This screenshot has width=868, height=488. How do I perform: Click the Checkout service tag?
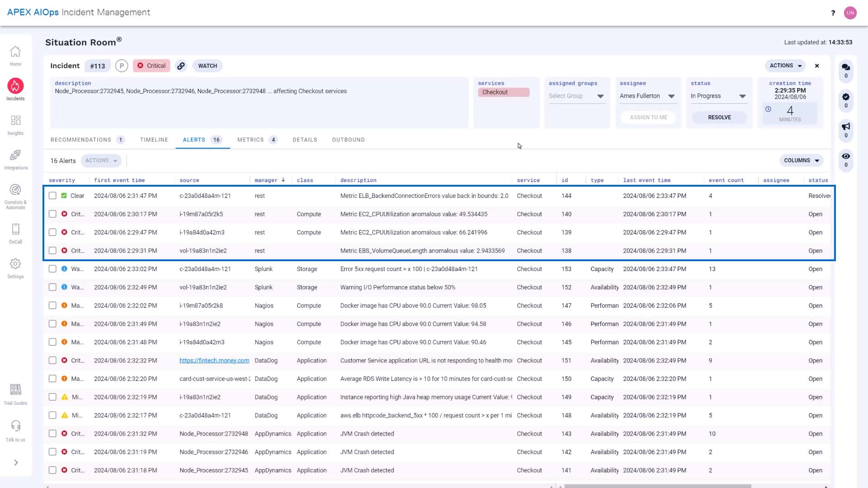(504, 92)
